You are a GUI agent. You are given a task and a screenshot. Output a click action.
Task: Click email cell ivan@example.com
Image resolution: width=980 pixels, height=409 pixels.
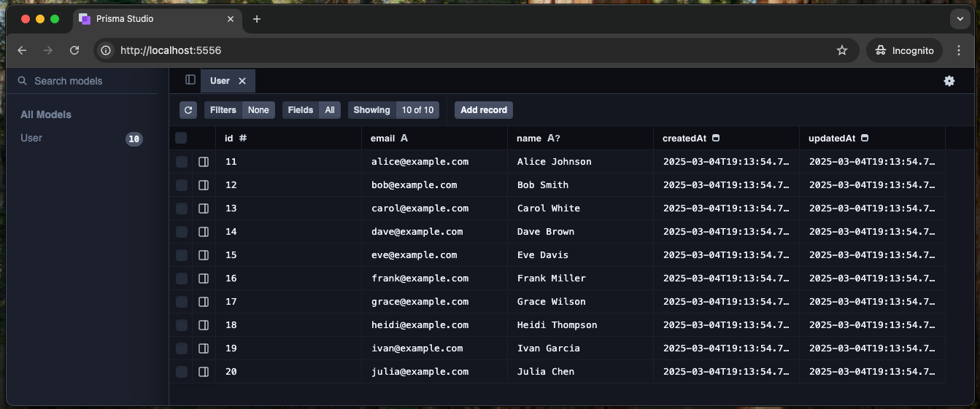(x=434, y=348)
